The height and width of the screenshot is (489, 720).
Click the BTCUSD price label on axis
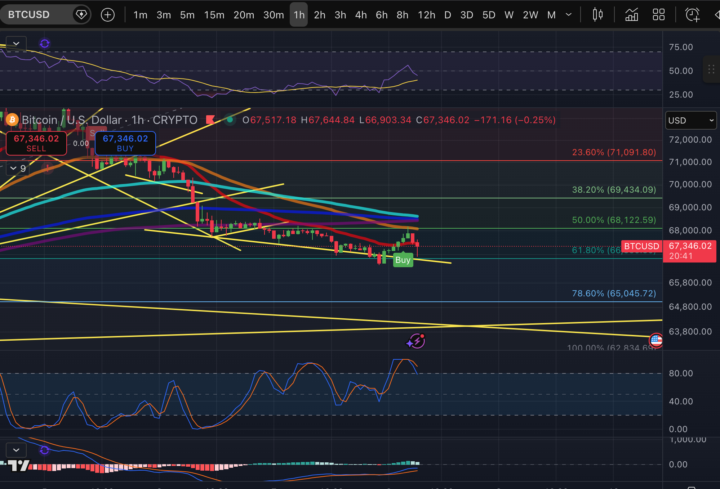point(641,246)
